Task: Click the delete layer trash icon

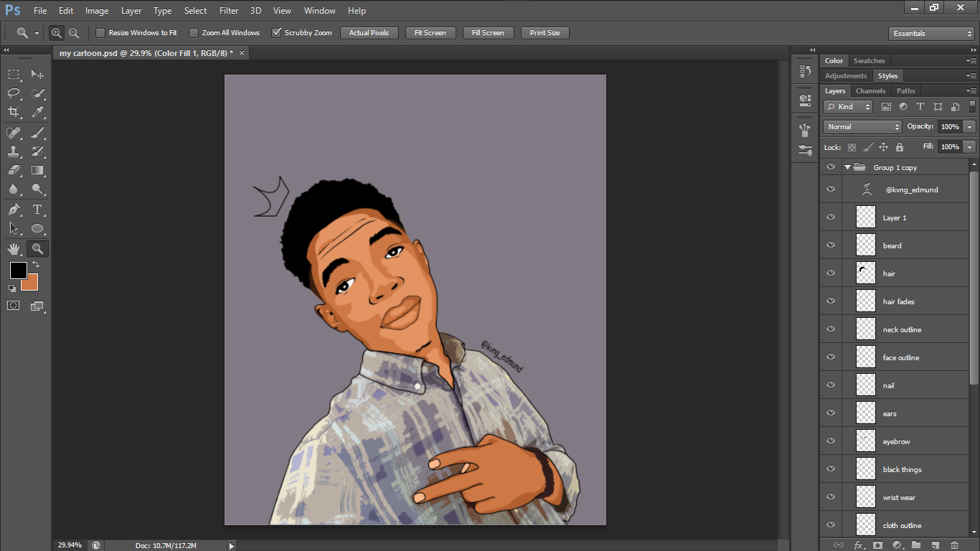Action: coord(954,545)
